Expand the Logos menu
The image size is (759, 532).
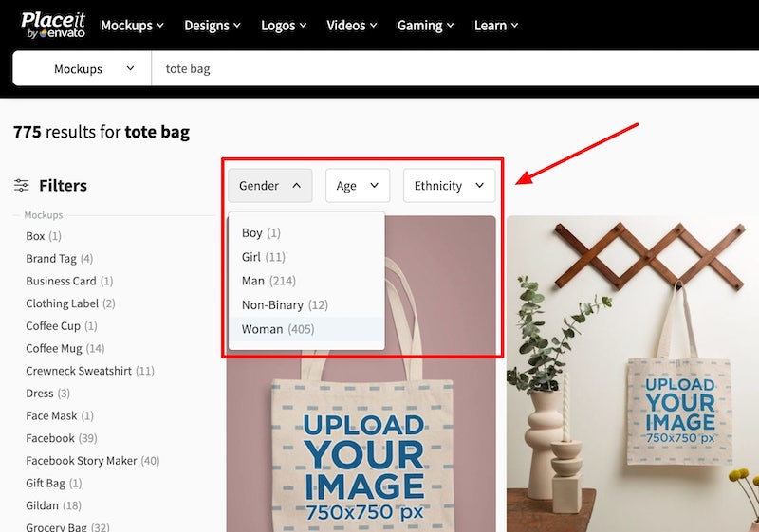[286, 26]
